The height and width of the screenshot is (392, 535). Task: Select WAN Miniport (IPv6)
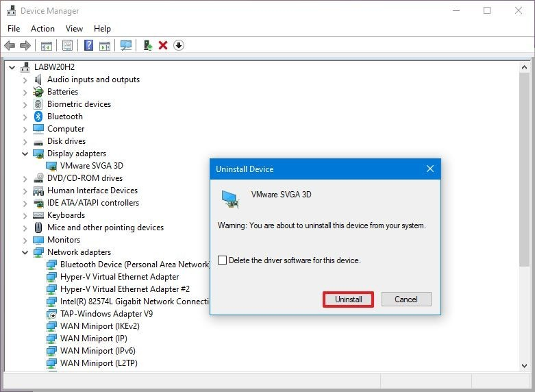point(98,351)
